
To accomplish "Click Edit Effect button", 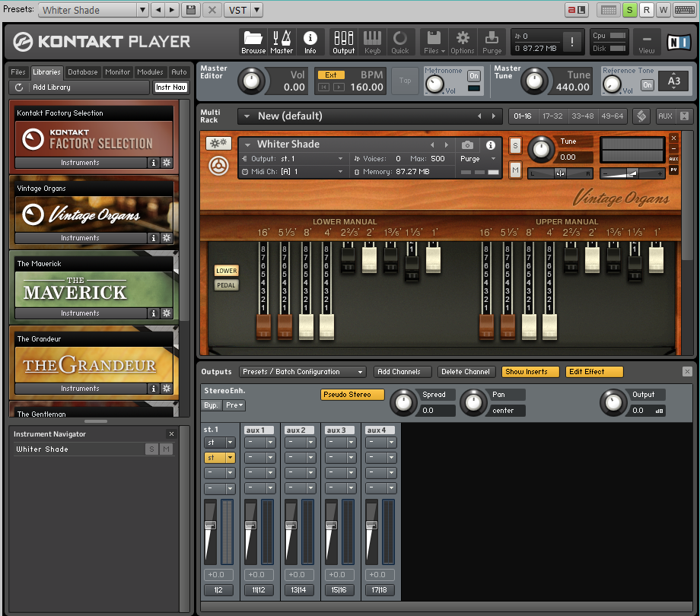I will 594,372.
